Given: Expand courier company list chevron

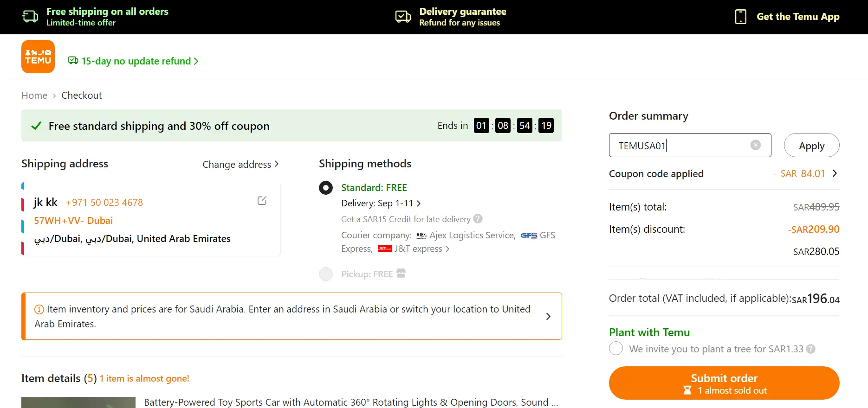Looking at the screenshot, I should click(x=447, y=249).
